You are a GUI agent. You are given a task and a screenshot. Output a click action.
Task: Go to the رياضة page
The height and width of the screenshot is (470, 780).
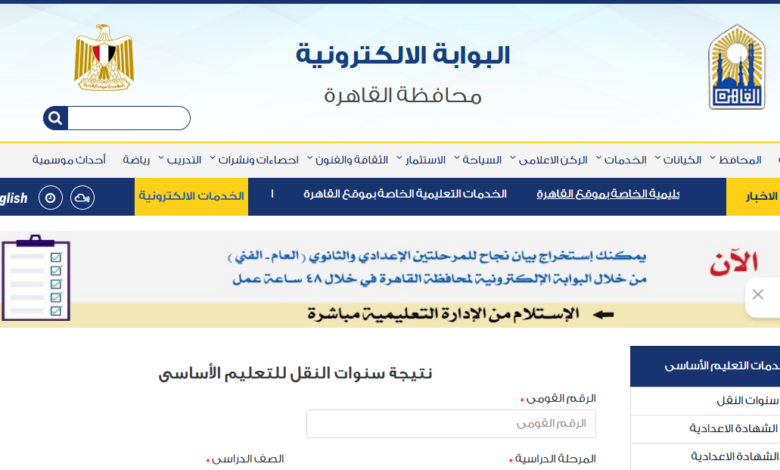coord(136,160)
